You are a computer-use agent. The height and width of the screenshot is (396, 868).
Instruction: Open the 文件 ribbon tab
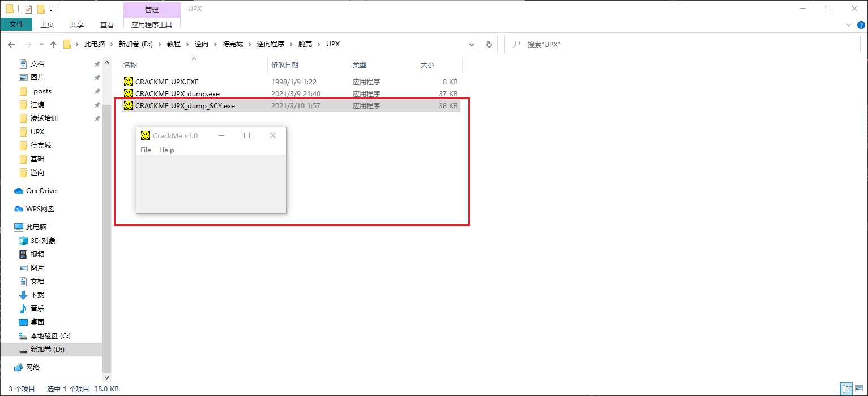pos(16,24)
